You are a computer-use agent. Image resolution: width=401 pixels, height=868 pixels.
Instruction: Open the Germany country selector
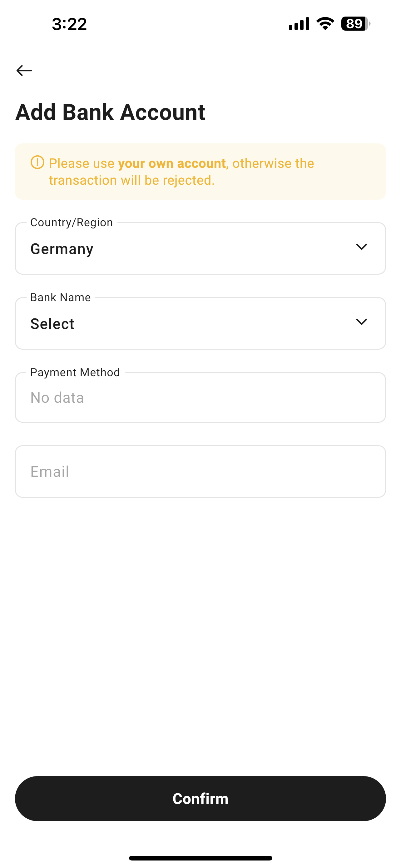click(200, 248)
